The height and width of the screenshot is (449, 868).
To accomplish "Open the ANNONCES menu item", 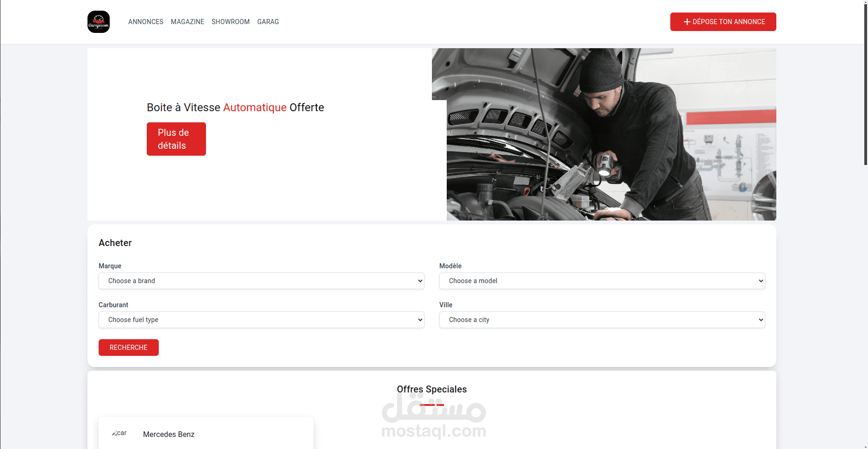I will (146, 22).
